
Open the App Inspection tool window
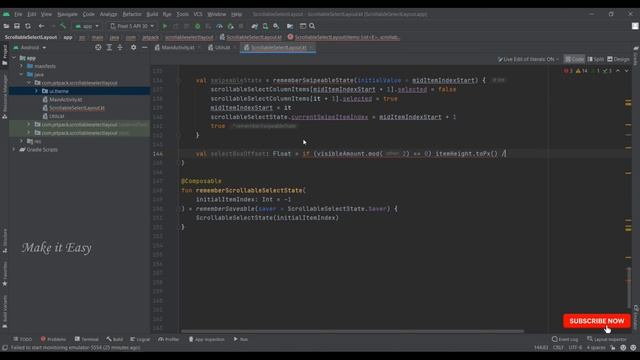pyautogui.click(x=206, y=339)
